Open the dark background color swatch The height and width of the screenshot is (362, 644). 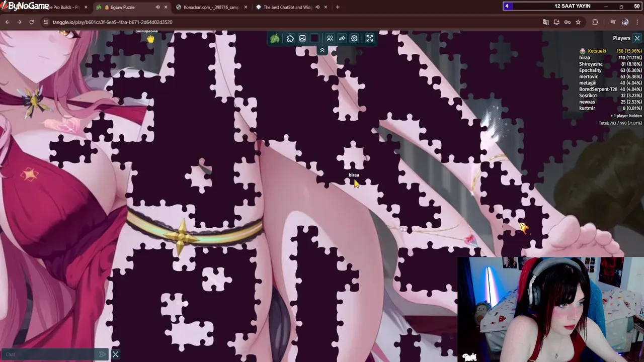314,38
